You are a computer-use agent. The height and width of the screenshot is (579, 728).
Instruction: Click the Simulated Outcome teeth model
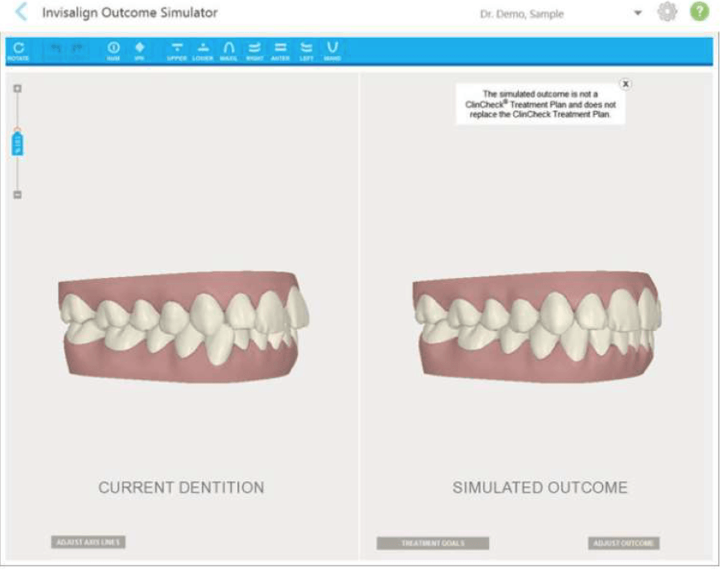click(x=538, y=327)
